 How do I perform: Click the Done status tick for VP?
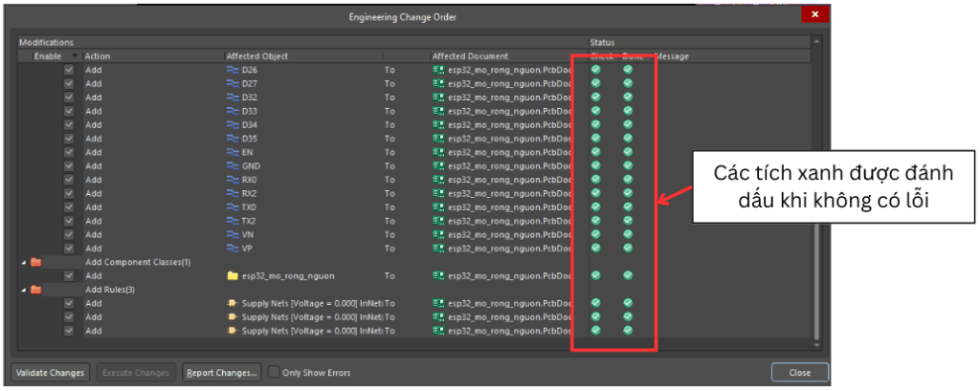(x=628, y=248)
